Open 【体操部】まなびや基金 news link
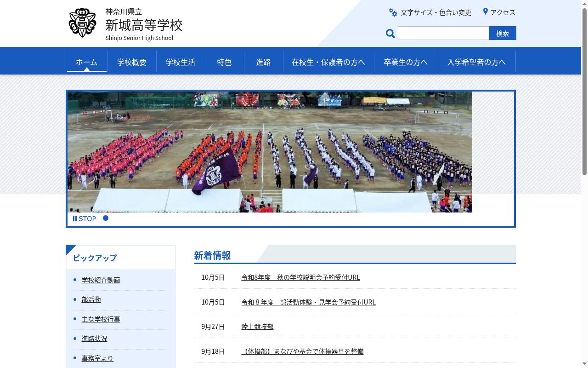Screen dimensions: 588x368 click(302, 351)
